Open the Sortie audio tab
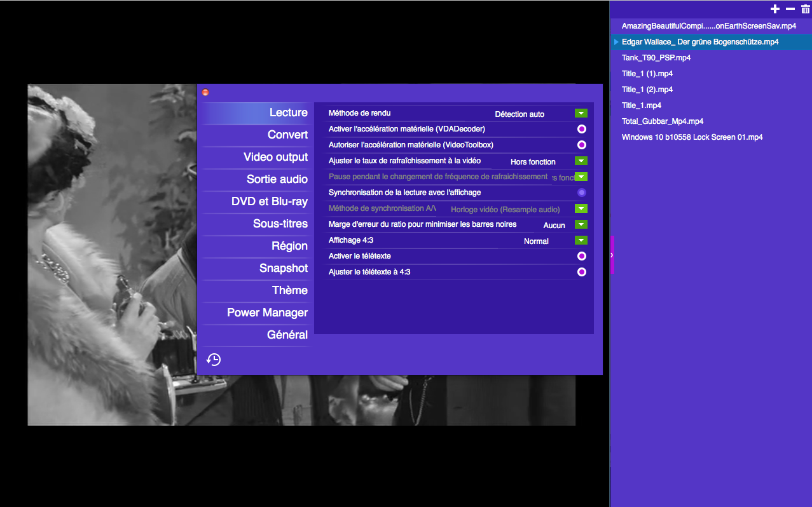 [255, 179]
